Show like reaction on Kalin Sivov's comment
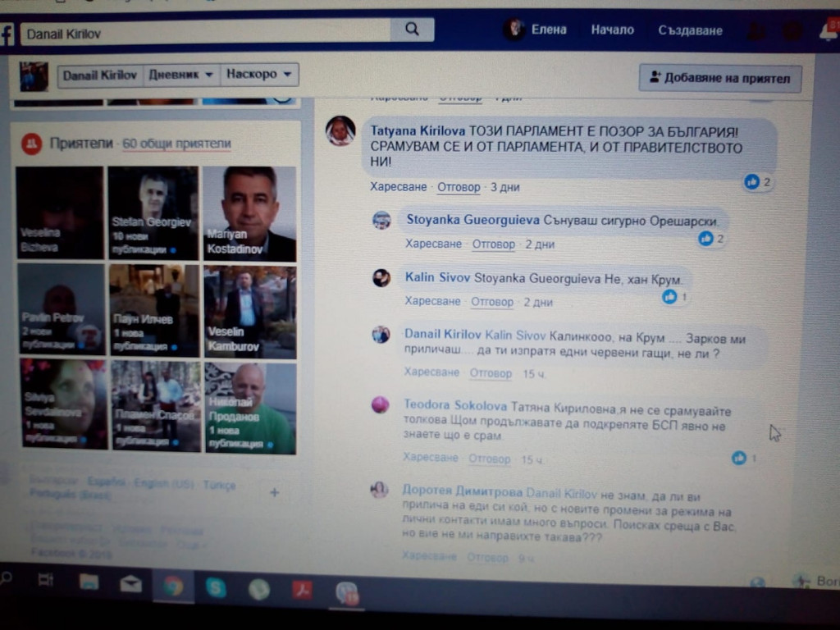The width and height of the screenshot is (840, 630). [674, 296]
